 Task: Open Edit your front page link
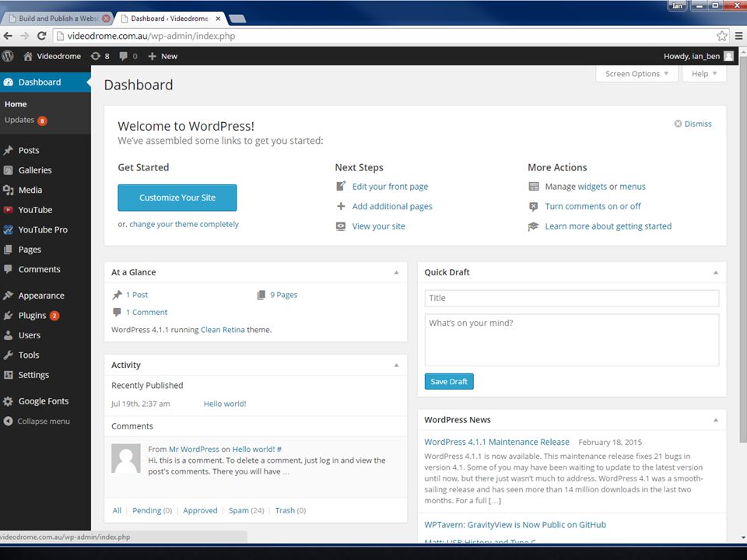pyautogui.click(x=390, y=187)
